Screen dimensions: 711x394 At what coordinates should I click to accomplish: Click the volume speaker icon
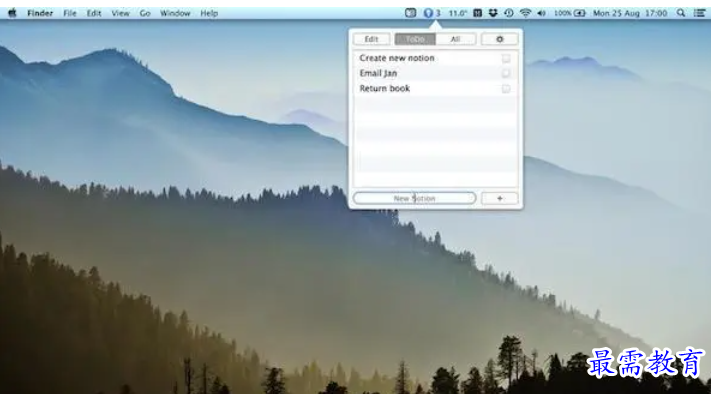541,13
